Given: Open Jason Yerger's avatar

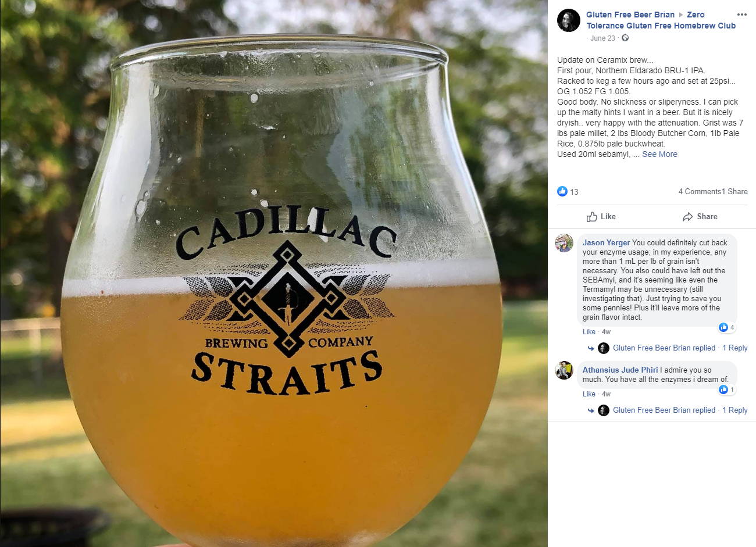Looking at the screenshot, I should pyautogui.click(x=564, y=242).
